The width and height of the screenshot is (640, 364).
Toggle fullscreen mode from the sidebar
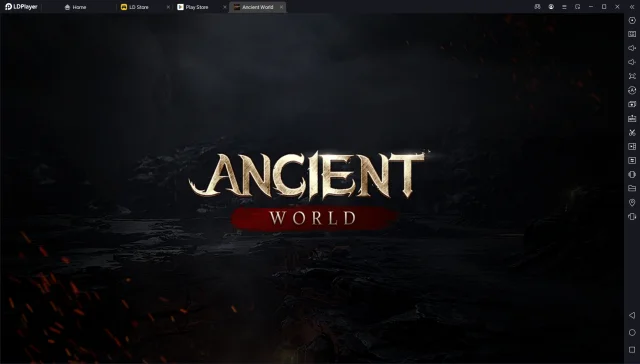tap(632, 76)
